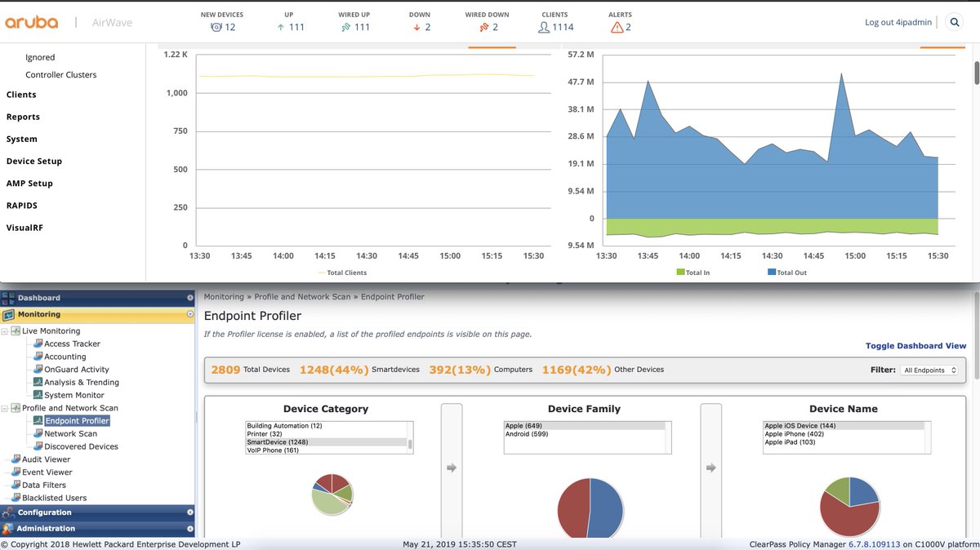Click the Total In green legend swatch
This screenshot has height=550, width=980.
tap(680, 273)
